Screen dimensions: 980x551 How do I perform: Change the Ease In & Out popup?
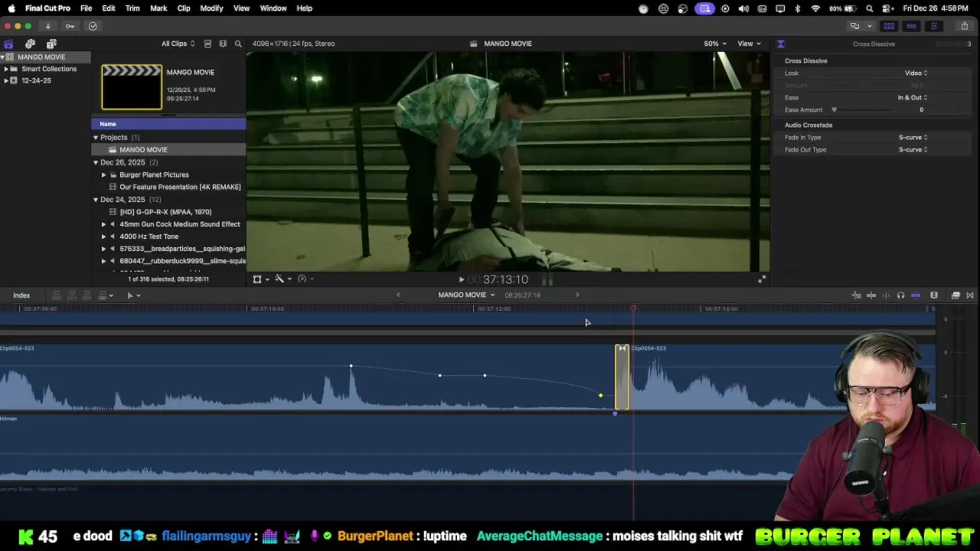point(913,98)
